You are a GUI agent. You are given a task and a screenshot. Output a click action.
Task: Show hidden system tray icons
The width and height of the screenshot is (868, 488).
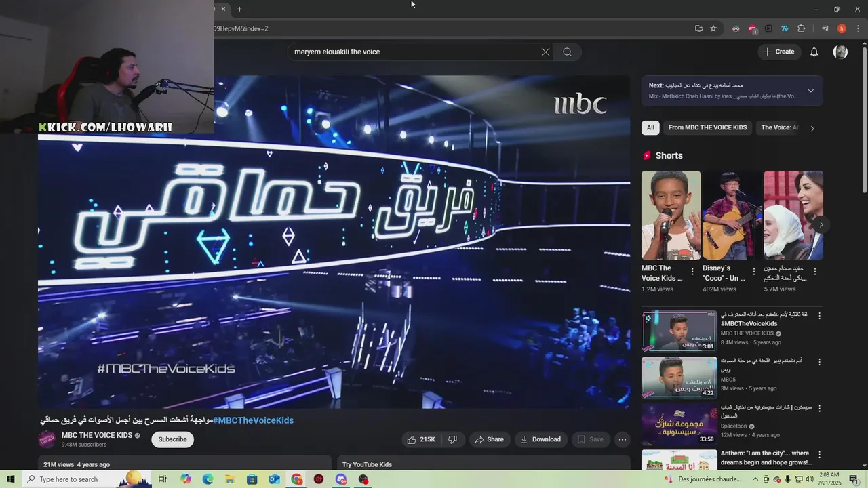click(756, 479)
